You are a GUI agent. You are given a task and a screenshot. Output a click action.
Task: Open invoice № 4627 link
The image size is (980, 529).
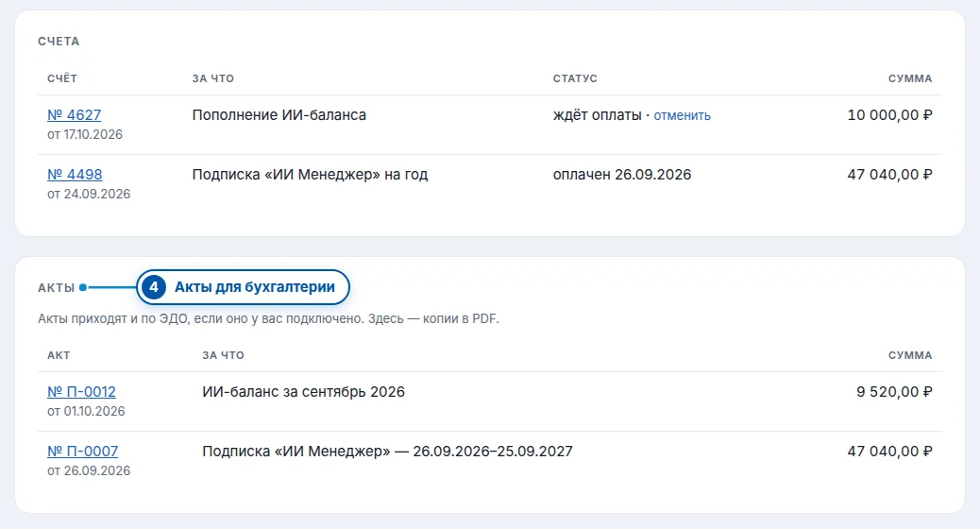[74, 115]
